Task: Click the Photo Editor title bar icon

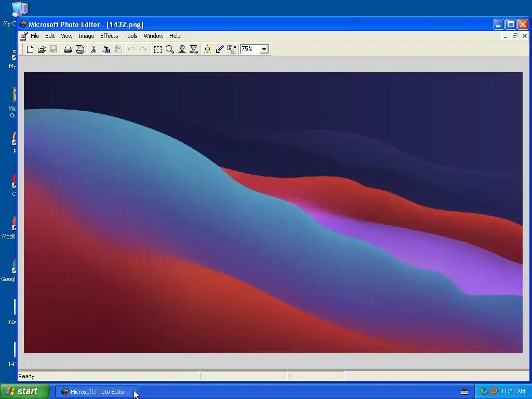Action: [x=23, y=24]
